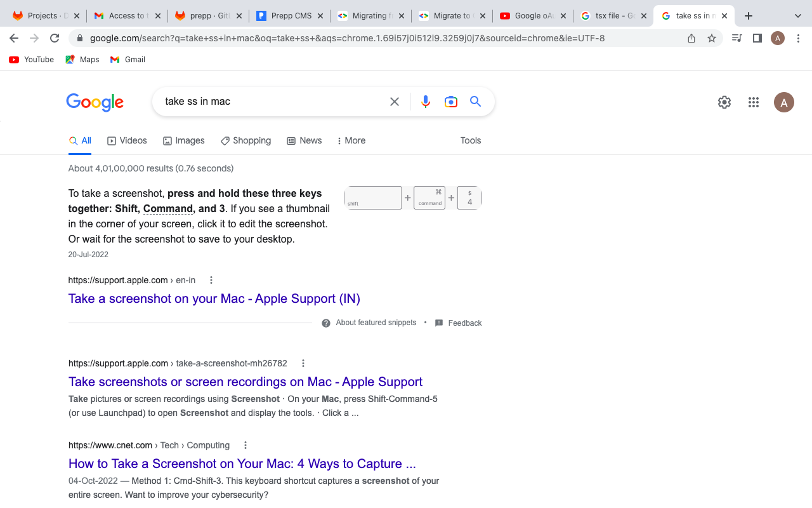The image size is (812, 508).
Task: Open new tab with plus button
Action: tap(749, 16)
